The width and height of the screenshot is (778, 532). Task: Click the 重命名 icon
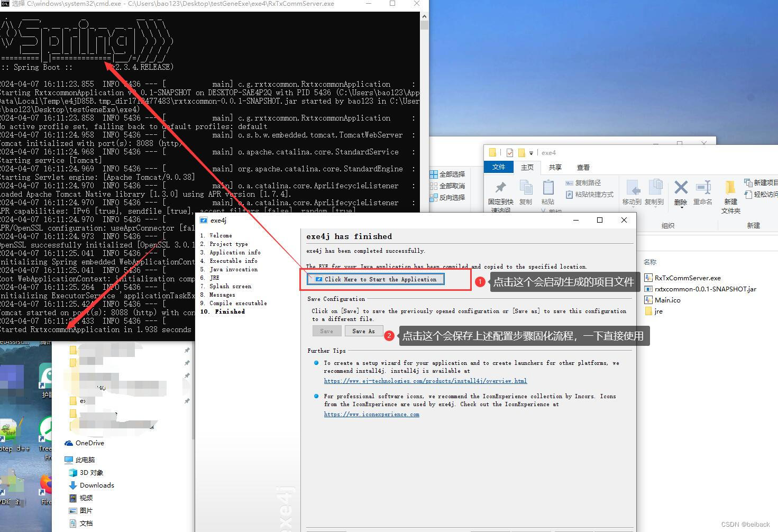pyautogui.click(x=703, y=187)
